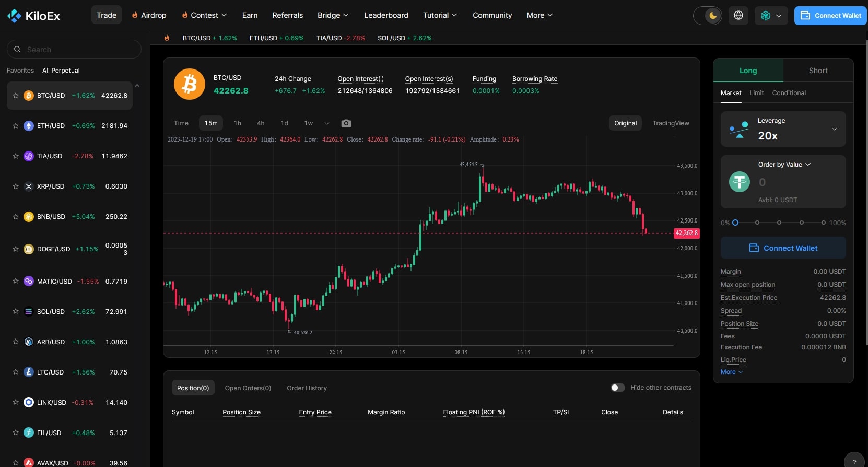Image resolution: width=868 pixels, height=467 pixels.
Task: Click the MATIC coin icon
Action: (x=29, y=281)
